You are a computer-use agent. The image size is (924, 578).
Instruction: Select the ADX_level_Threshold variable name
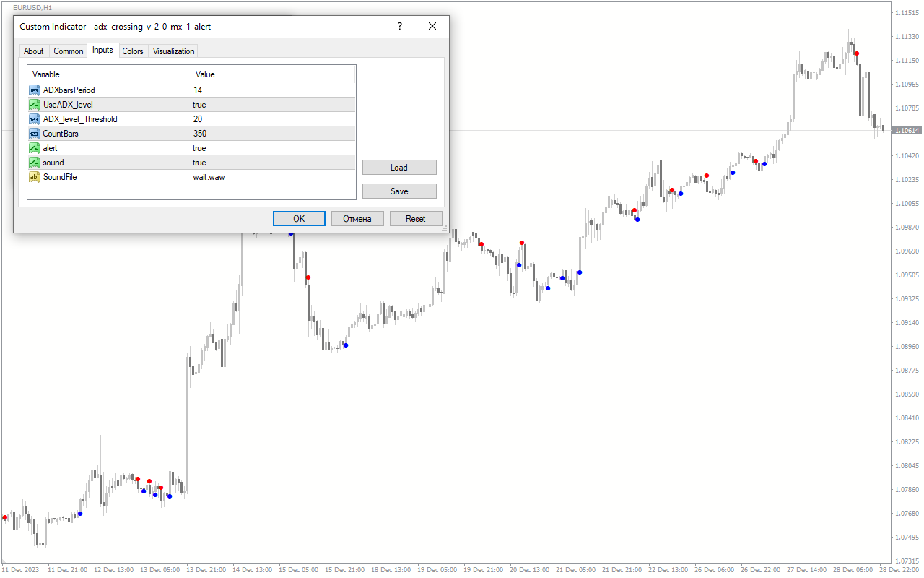click(80, 119)
